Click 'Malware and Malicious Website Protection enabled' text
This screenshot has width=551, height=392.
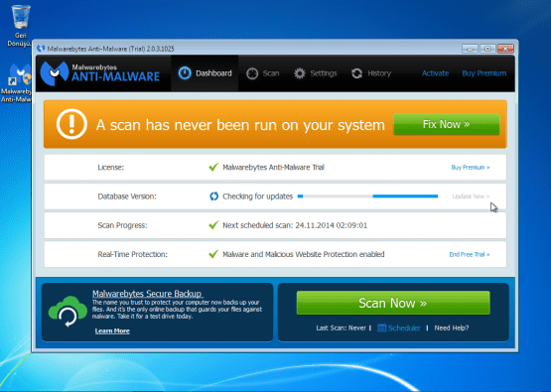pyautogui.click(x=303, y=254)
